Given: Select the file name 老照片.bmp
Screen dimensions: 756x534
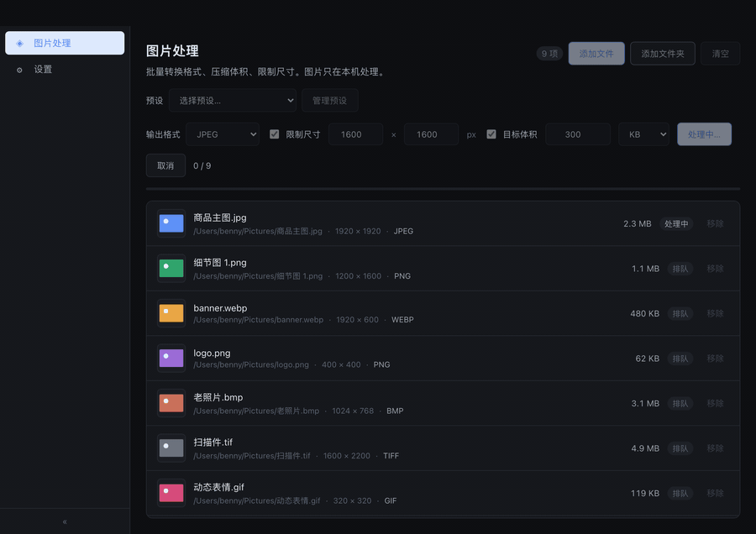Looking at the screenshot, I should pyautogui.click(x=218, y=398).
